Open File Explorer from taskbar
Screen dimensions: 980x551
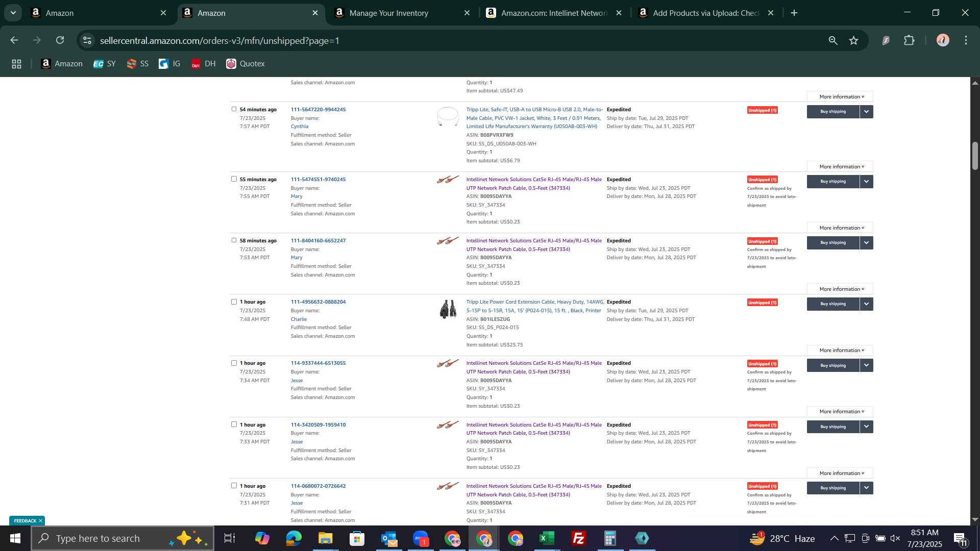tap(325, 538)
